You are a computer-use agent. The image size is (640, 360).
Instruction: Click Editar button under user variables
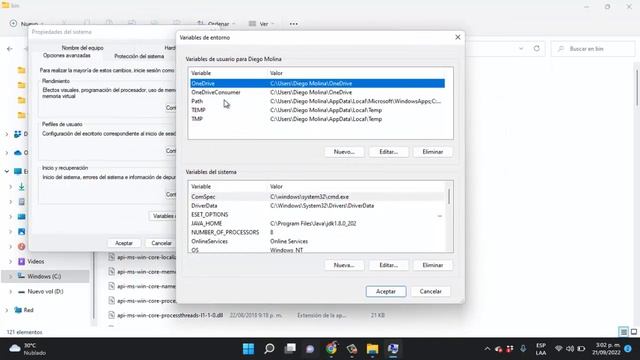coord(388,152)
